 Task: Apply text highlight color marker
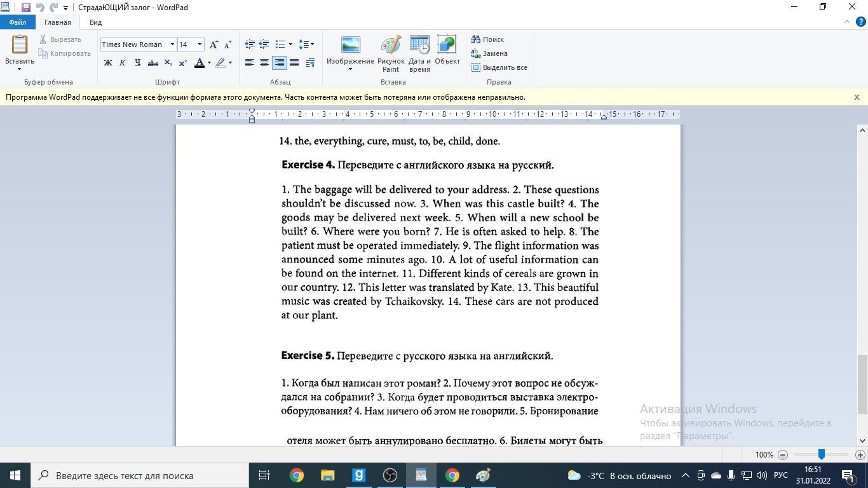pyautogui.click(x=220, y=63)
